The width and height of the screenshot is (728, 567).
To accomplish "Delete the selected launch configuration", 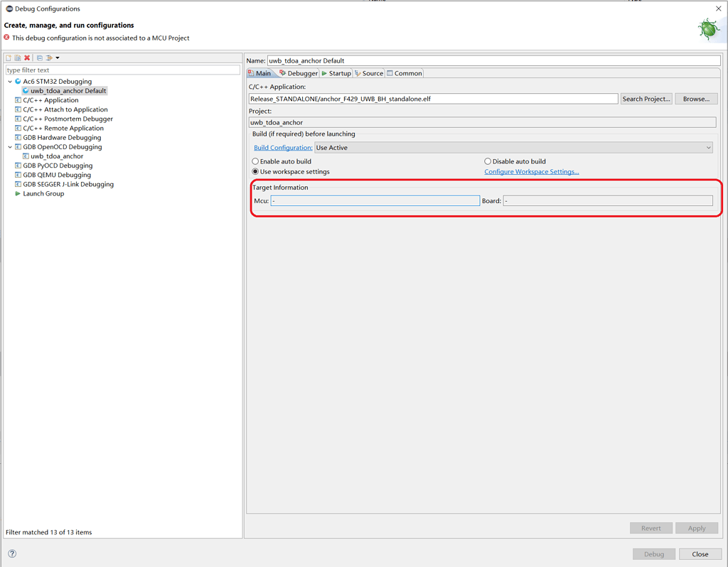I will coord(27,58).
